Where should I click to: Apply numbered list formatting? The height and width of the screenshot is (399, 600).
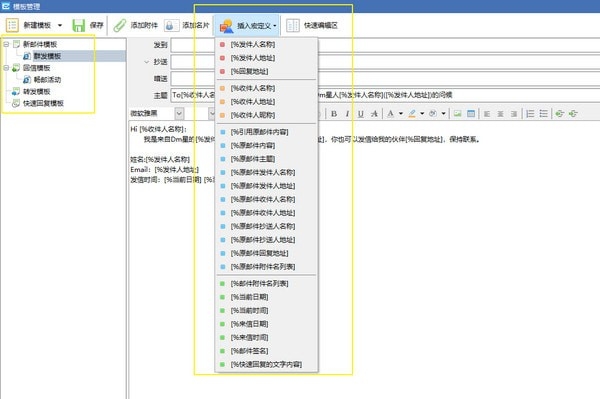(x=530, y=114)
